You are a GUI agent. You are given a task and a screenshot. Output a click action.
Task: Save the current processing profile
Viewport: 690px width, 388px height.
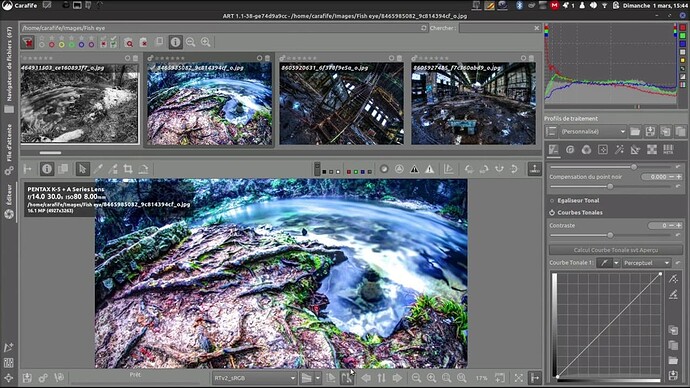tap(650, 132)
